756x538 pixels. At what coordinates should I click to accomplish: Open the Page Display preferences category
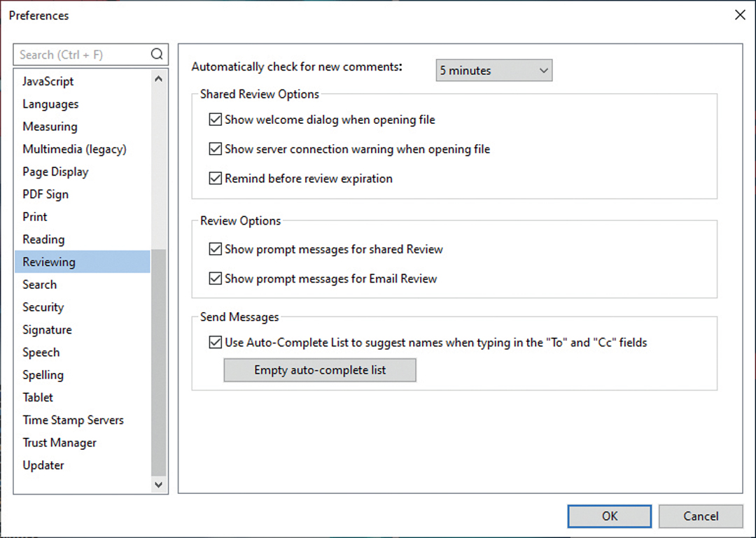[55, 171]
